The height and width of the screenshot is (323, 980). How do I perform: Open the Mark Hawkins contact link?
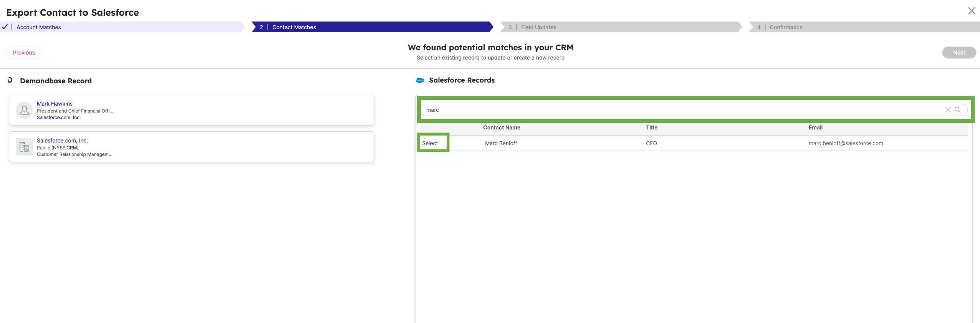(55, 104)
